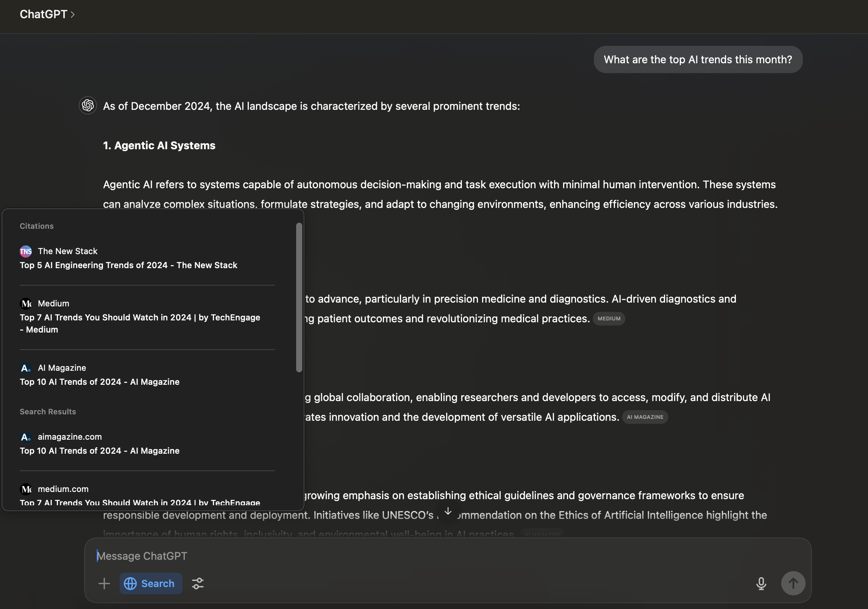
Task: Click the send message arrow button
Action: click(793, 583)
